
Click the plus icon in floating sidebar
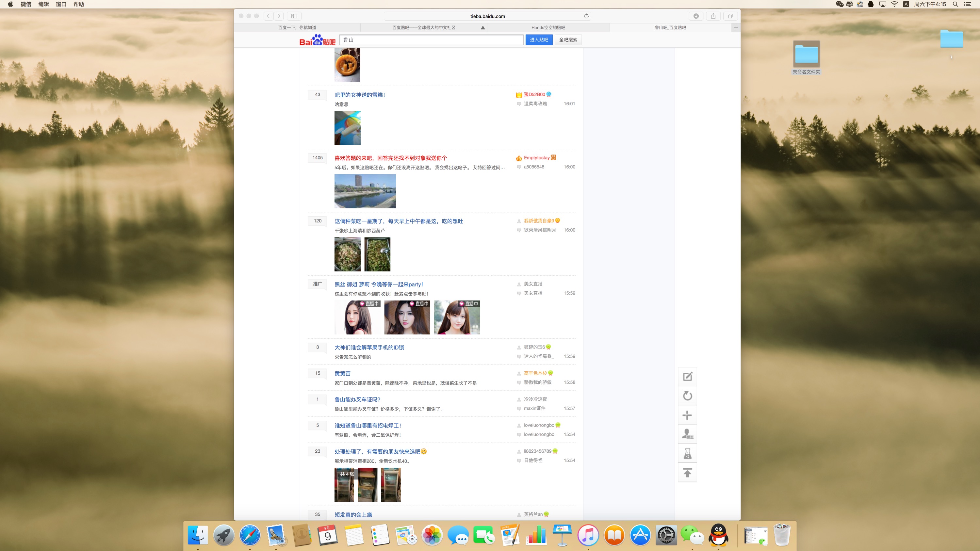pos(687,415)
